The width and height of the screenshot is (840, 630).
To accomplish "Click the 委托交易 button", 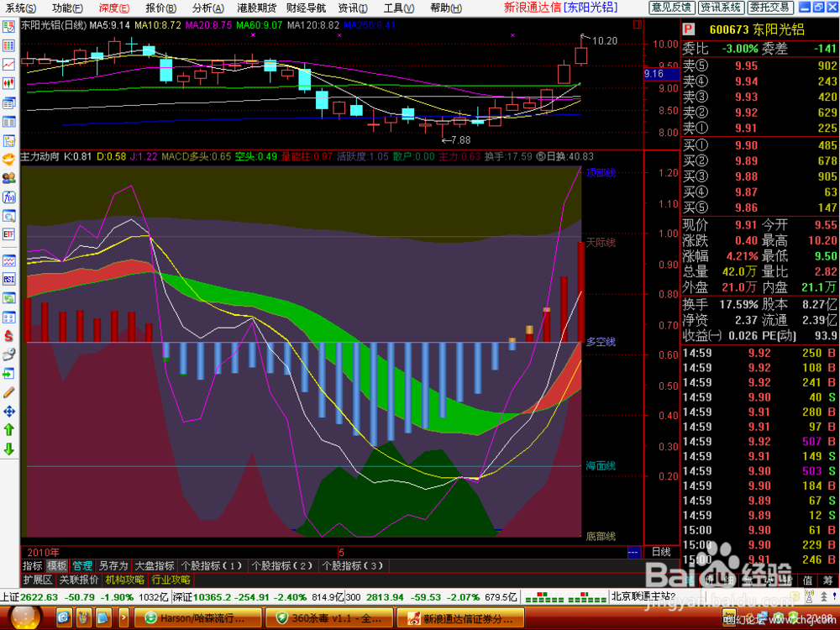I will (769, 7).
